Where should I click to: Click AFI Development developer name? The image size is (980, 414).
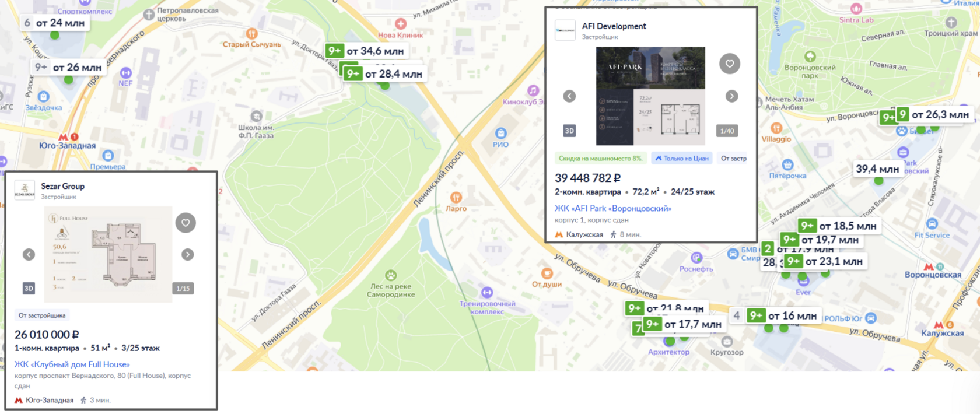614,26
